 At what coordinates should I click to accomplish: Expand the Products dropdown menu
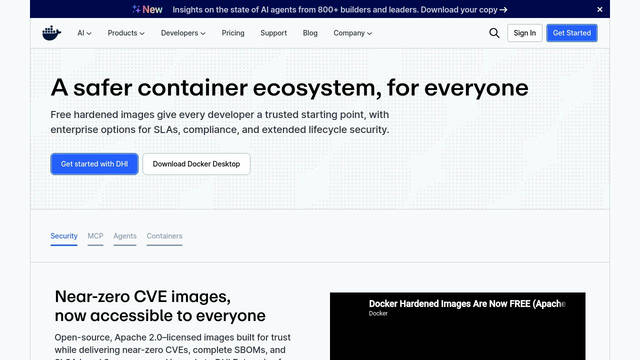[126, 33]
